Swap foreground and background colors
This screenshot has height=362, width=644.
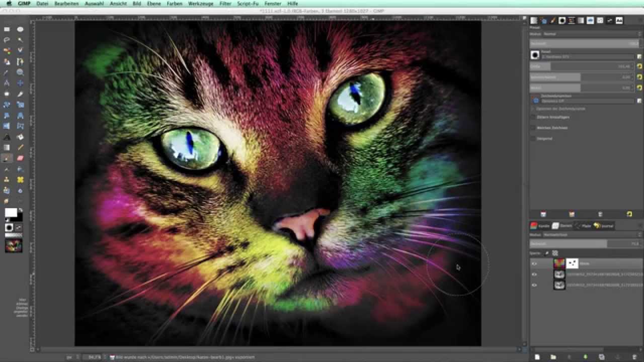tap(21, 210)
